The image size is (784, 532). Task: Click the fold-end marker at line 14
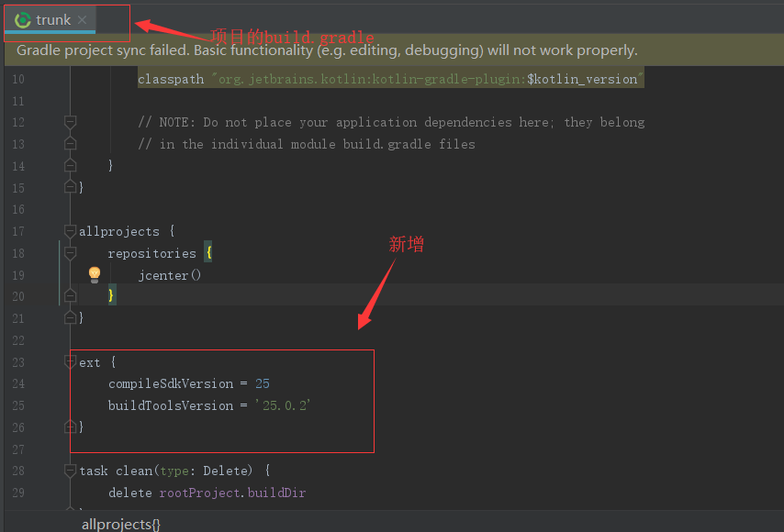(x=69, y=165)
